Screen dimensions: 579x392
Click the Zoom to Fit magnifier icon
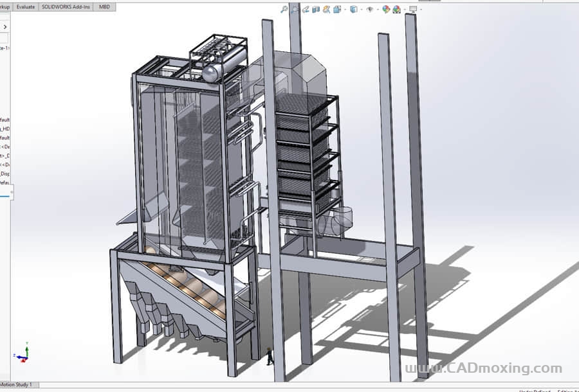[284, 9]
